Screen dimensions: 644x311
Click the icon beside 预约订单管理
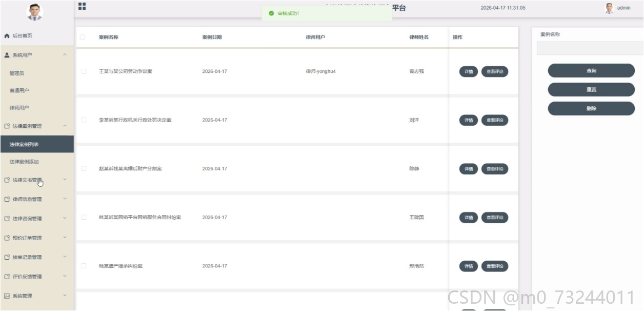7,238
